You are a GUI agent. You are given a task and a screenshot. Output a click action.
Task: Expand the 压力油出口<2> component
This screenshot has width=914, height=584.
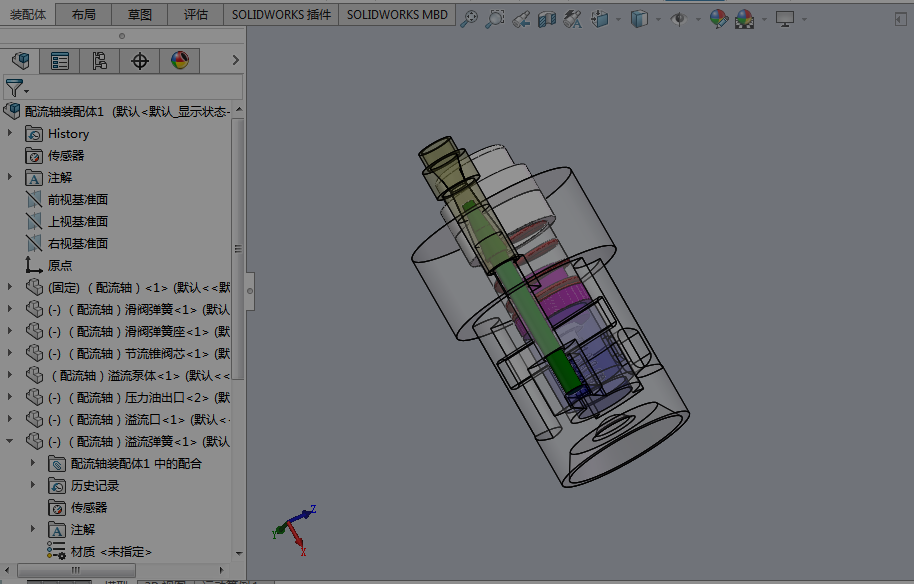pos(9,396)
